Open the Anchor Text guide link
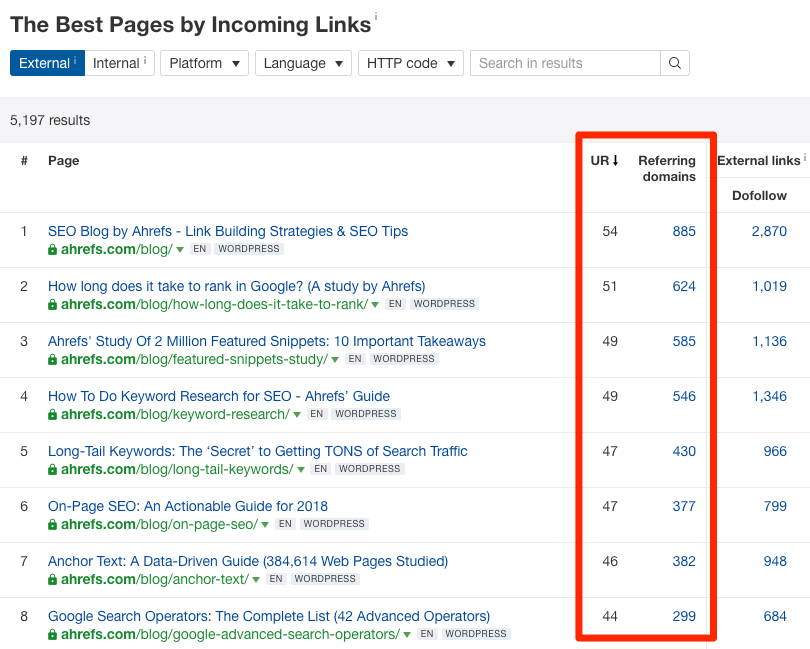Screen dimensions: 810x649 coord(248,561)
